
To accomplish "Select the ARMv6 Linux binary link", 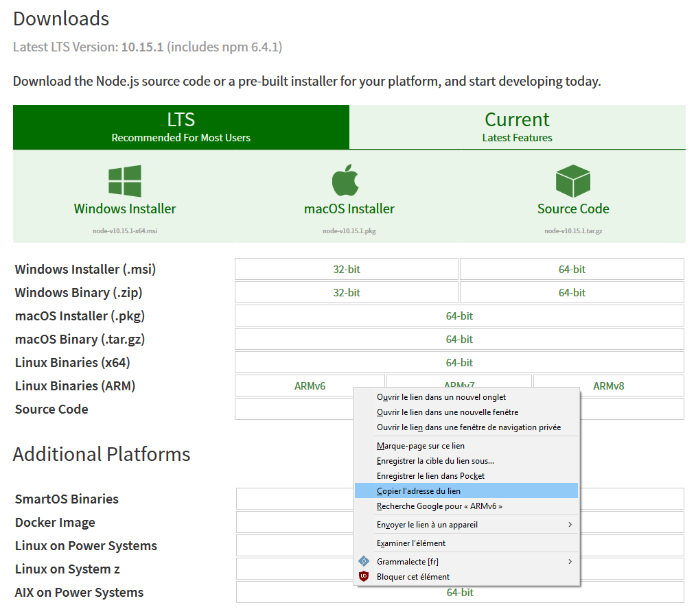I will coord(310,386).
